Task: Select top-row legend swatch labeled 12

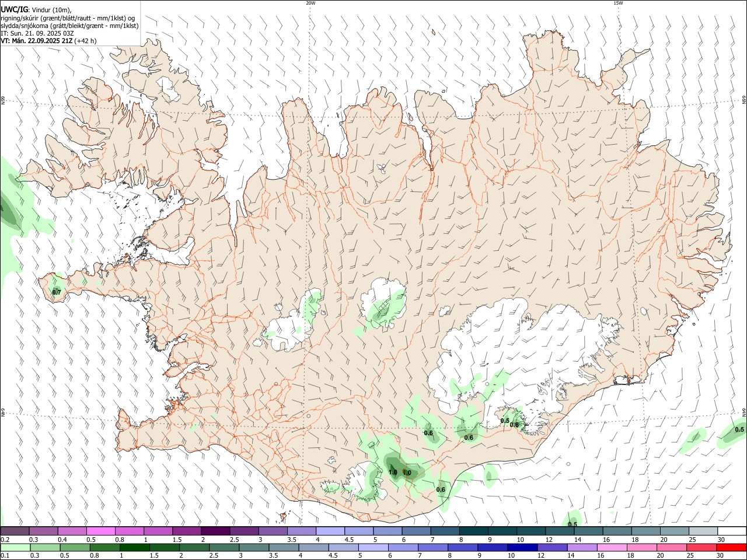Action: pyautogui.click(x=560, y=531)
